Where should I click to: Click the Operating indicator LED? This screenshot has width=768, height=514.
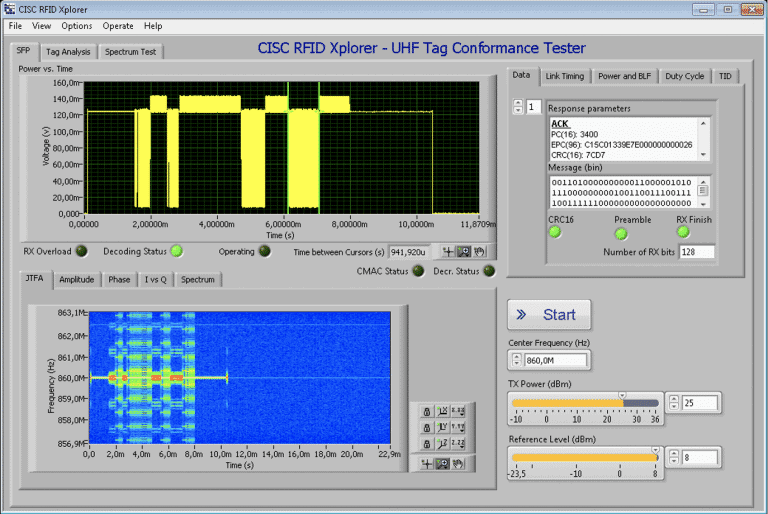[264, 251]
